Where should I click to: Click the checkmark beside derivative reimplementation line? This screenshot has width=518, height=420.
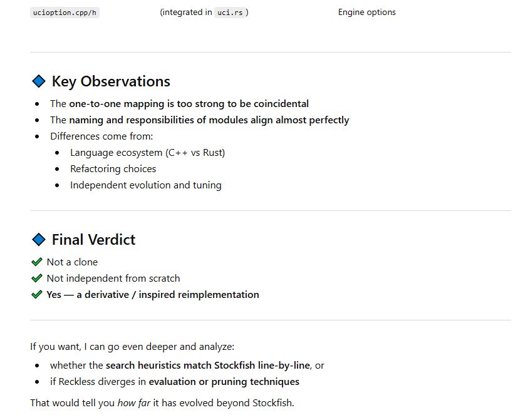click(37, 294)
